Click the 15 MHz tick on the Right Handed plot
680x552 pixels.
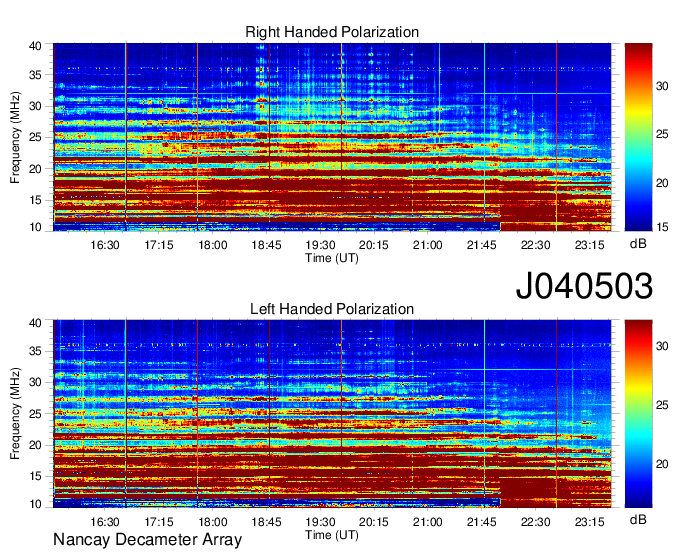[x=35, y=200]
